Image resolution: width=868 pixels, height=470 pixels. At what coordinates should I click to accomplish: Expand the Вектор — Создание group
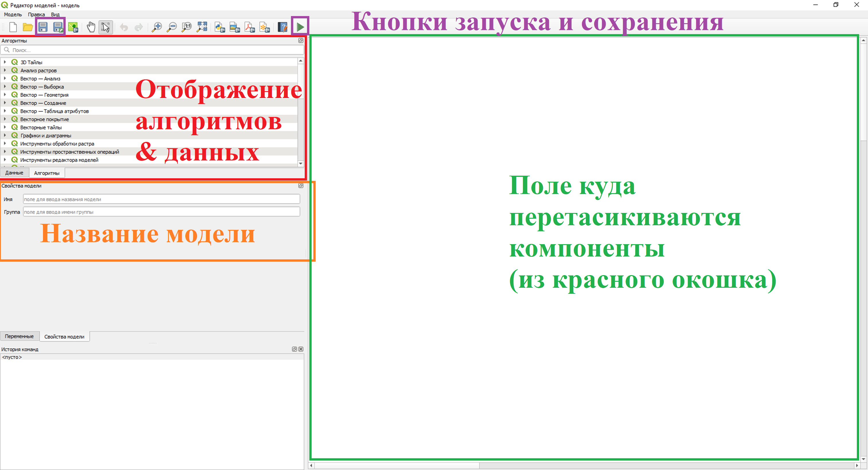tap(5, 103)
